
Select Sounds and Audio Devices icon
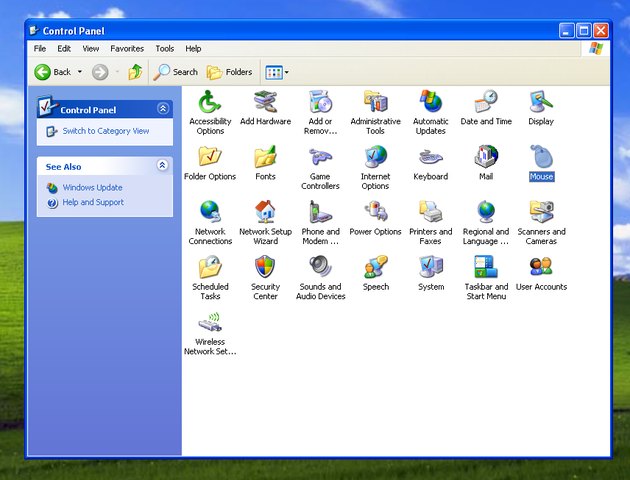pos(320,267)
